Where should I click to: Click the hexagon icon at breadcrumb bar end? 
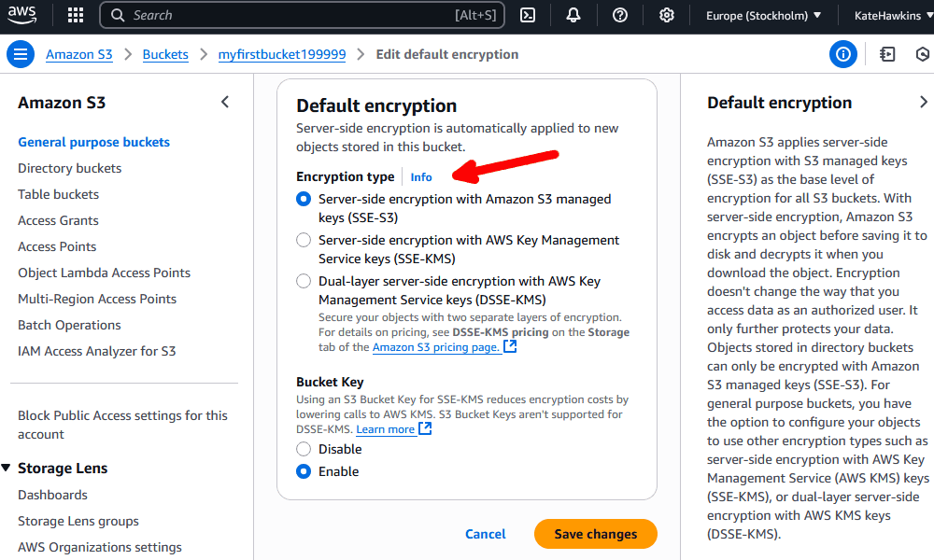922,54
